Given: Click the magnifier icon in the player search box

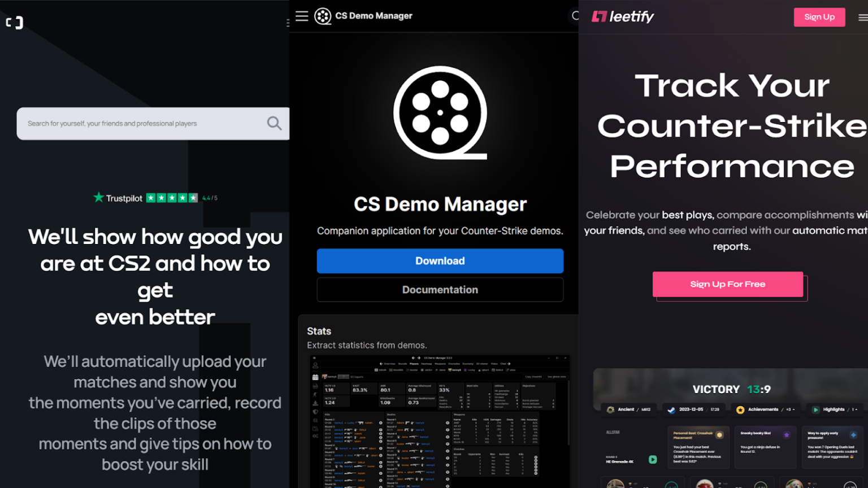Looking at the screenshot, I should click(x=274, y=123).
